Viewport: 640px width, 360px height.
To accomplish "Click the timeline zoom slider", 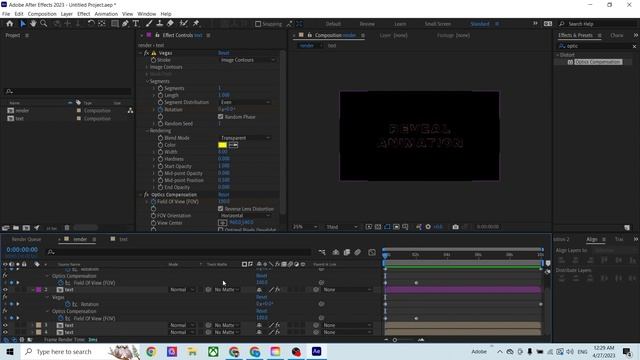I will pyautogui.click(x=395, y=340).
